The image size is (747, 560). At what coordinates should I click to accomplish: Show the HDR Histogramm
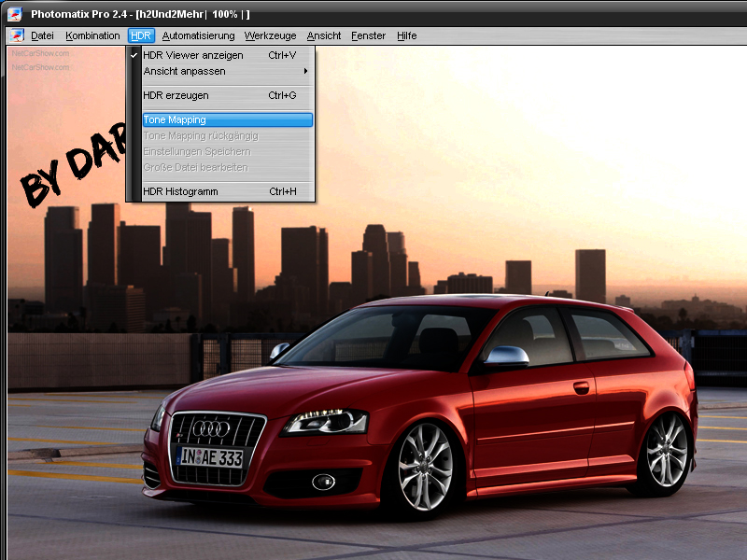click(180, 191)
